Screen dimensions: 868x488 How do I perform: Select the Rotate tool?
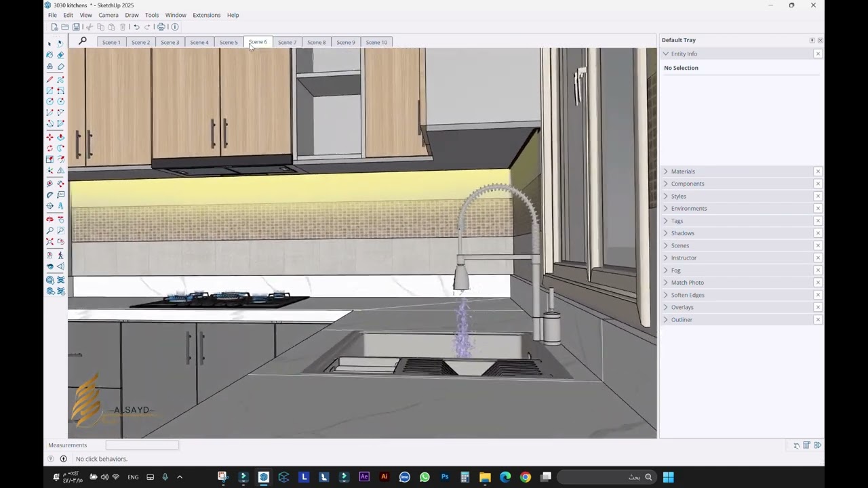pyautogui.click(x=50, y=148)
